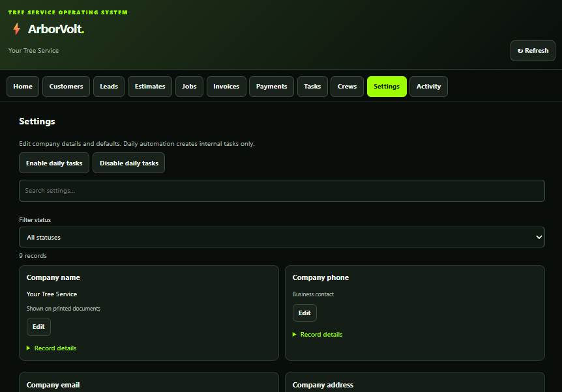This screenshot has height=392, width=562.
Task: Select the Jobs tab
Action: click(x=189, y=87)
